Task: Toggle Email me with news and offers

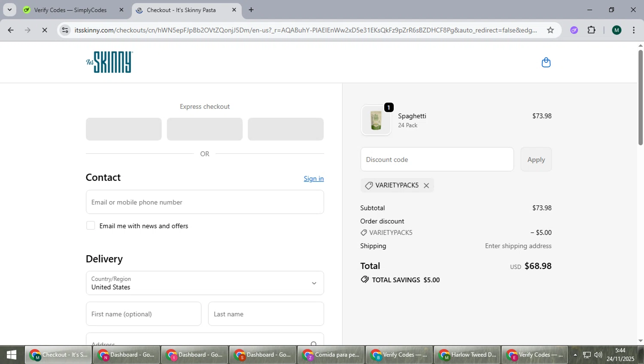Action: click(x=91, y=226)
